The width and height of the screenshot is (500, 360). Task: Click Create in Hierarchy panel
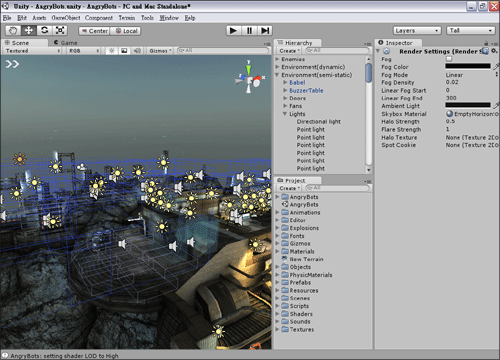(289, 51)
